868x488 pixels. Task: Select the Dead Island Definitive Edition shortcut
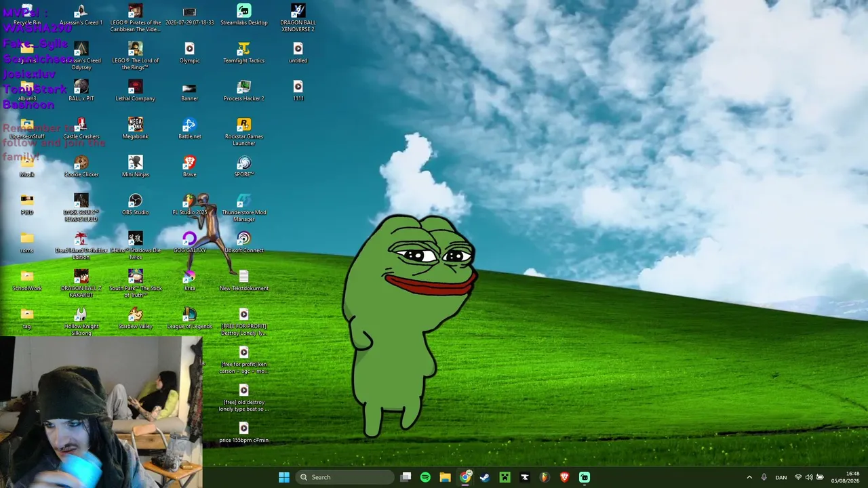pos(81,245)
